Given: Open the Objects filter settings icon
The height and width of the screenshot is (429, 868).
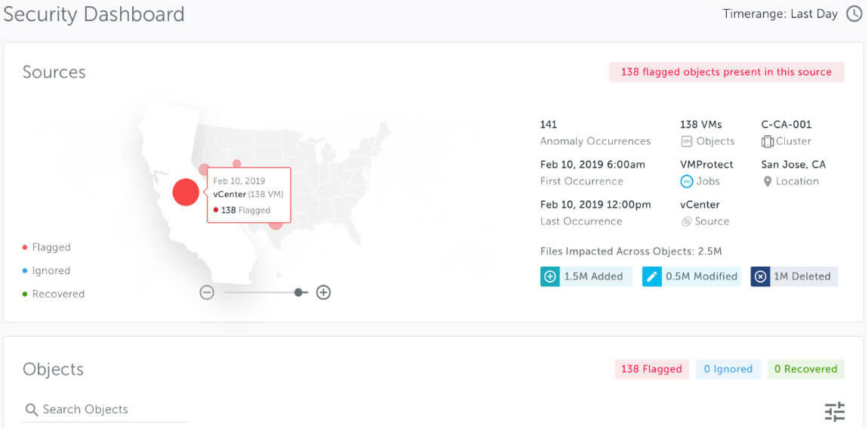Looking at the screenshot, I should (x=834, y=412).
